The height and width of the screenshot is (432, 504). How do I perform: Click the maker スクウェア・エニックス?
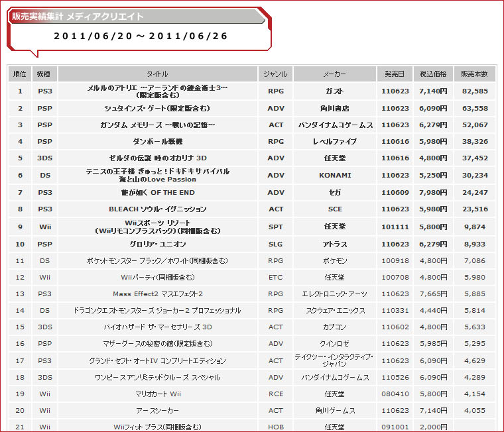coord(335,311)
